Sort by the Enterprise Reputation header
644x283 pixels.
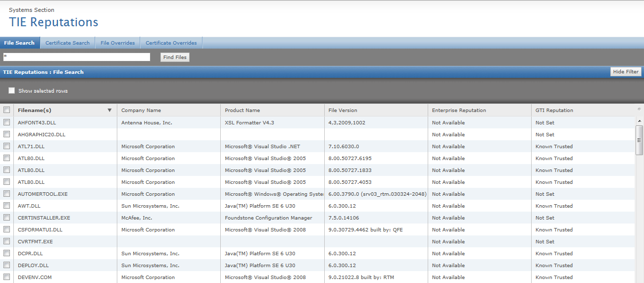[x=479, y=110]
